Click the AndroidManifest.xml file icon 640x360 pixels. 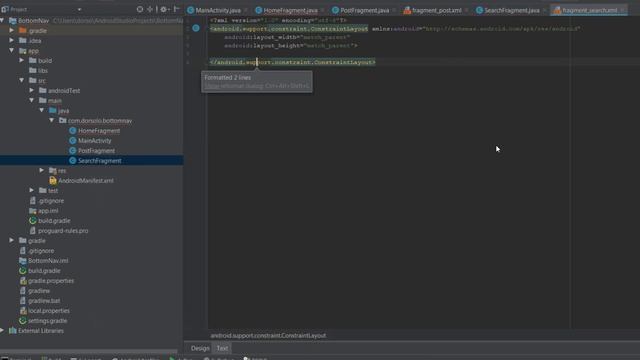tap(53, 180)
